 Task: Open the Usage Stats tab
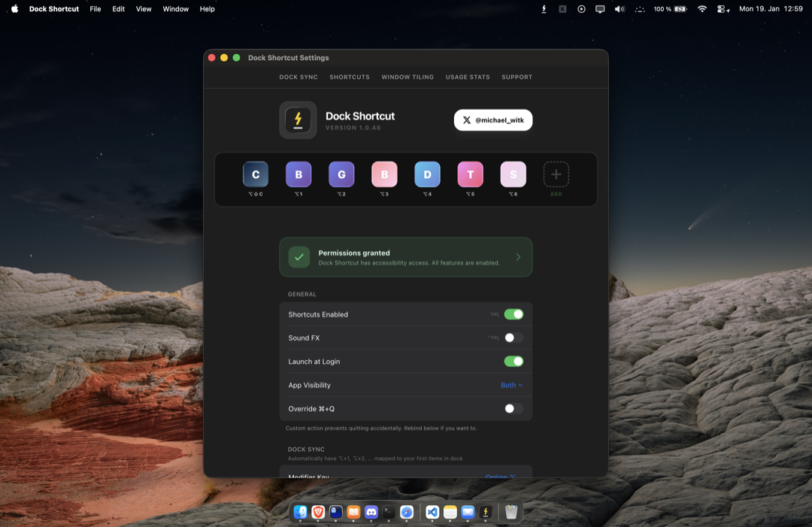pyautogui.click(x=467, y=77)
